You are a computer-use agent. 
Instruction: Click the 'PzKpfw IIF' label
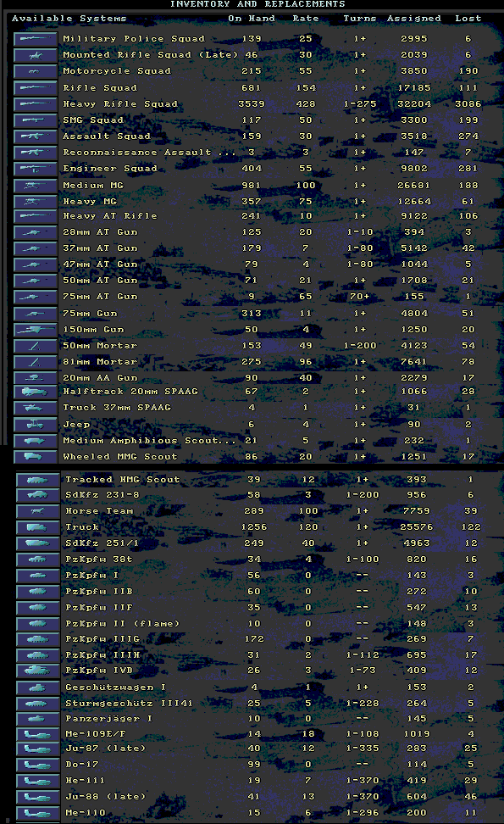pyautogui.click(x=99, y=608)
